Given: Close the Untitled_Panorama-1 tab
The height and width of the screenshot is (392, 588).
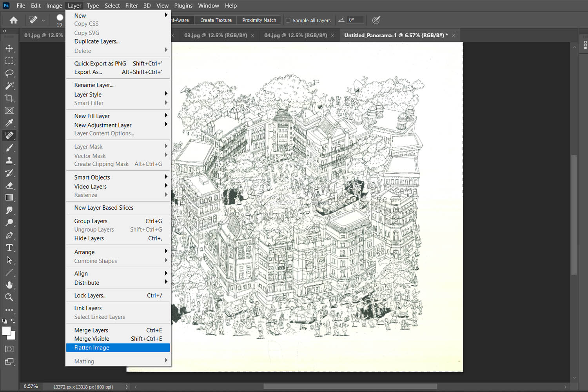Looking at the screenshot, I should (x=454, y=35).
